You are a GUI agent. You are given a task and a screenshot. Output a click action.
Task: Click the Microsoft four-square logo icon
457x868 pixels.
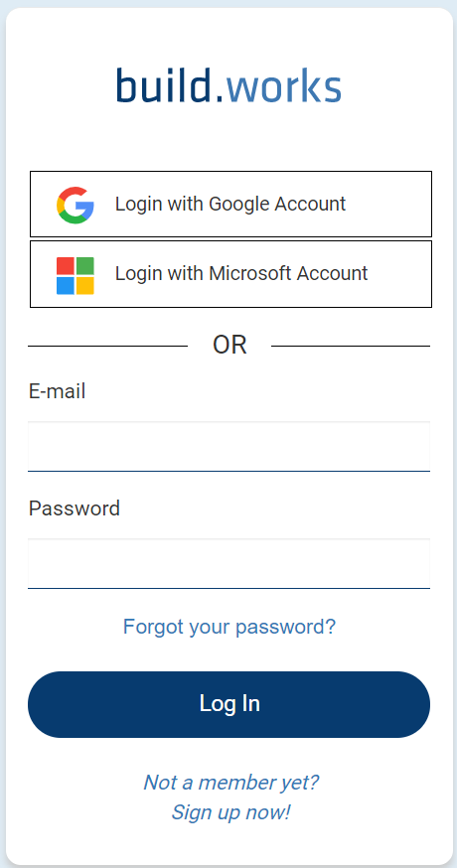pyautogui.click(x=76, y=275)
